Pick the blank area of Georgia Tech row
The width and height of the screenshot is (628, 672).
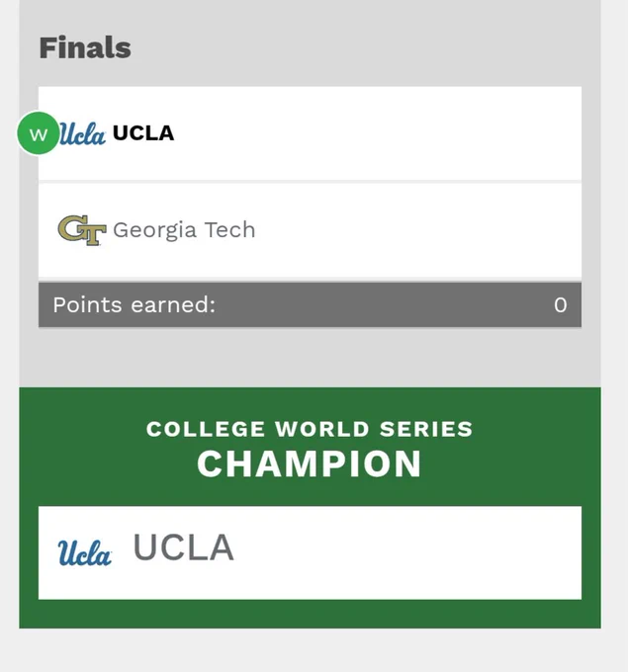[418, 231]
